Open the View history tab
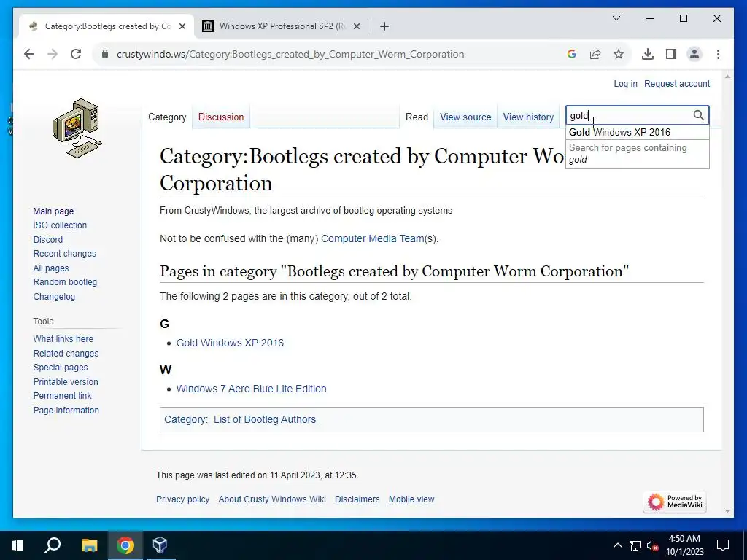Image resolution: width=747 pixels, height=560 pixels. click(x=528, y=117)
